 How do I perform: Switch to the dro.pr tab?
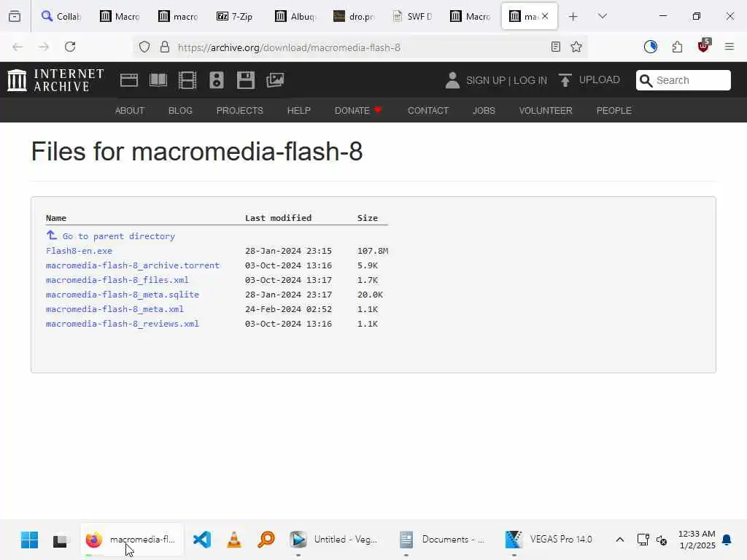tap(354, 16)
